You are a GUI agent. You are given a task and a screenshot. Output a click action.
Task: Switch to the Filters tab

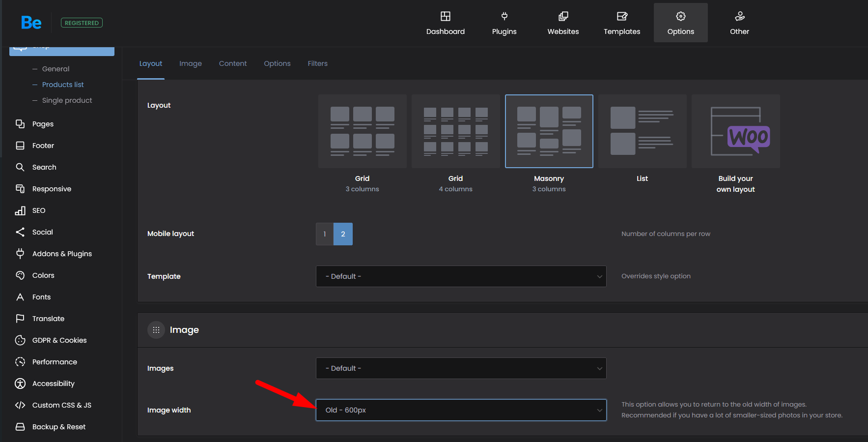(318, 63)
